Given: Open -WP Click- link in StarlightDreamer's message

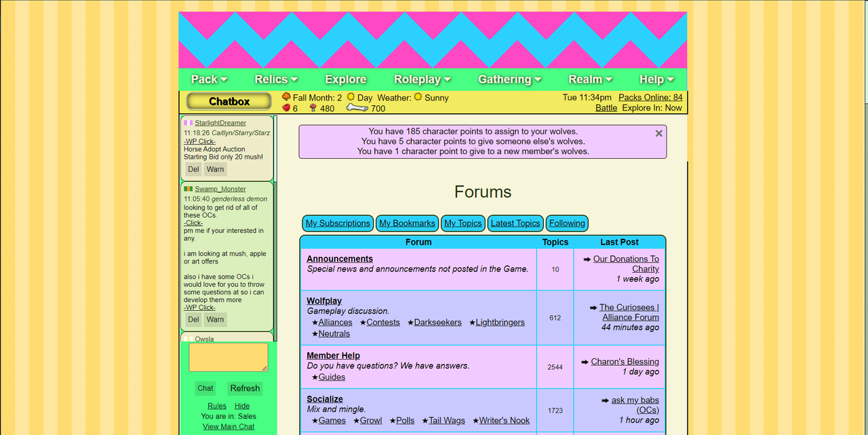Looking at the screenshot, I should click(x=199, y=142).
